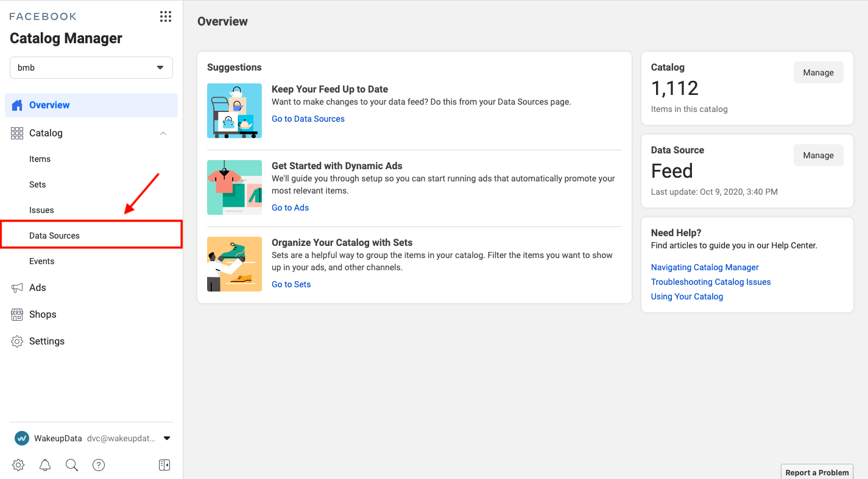Click the 'Items in this catalog' caption
868x479 pixels.
(690, 109)
